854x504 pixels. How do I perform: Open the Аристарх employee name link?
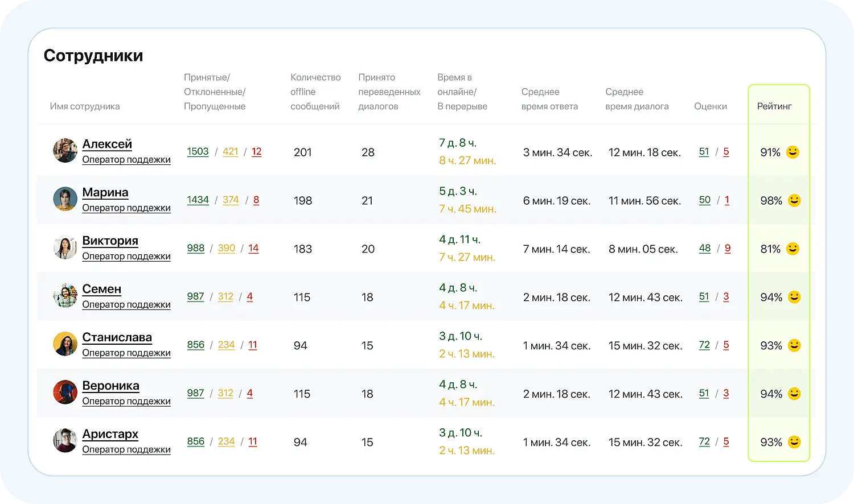(x=110, y=434)
